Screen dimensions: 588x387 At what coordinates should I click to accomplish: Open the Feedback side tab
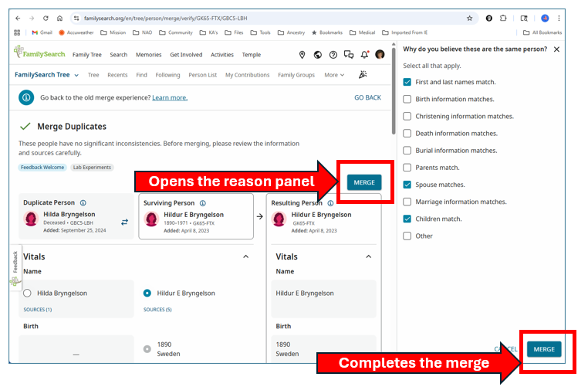(15, 267)
